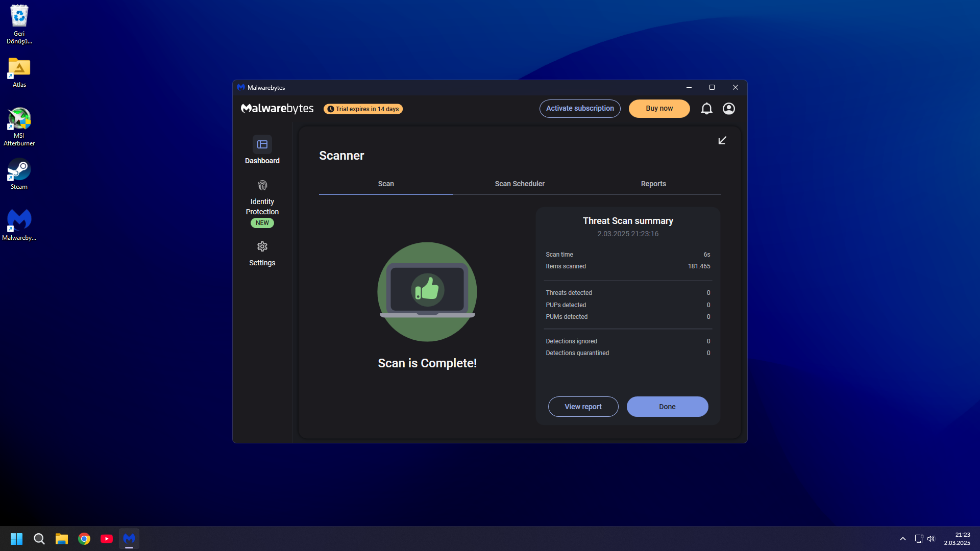Click Activate subscription button
The height and width of the screenshot is (551, 980).
coord(580,109)
